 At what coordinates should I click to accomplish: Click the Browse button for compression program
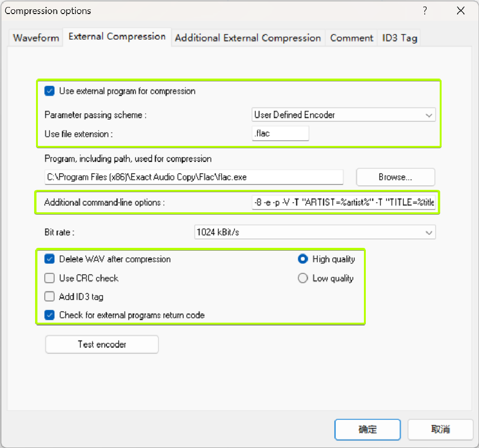(395, 177)
